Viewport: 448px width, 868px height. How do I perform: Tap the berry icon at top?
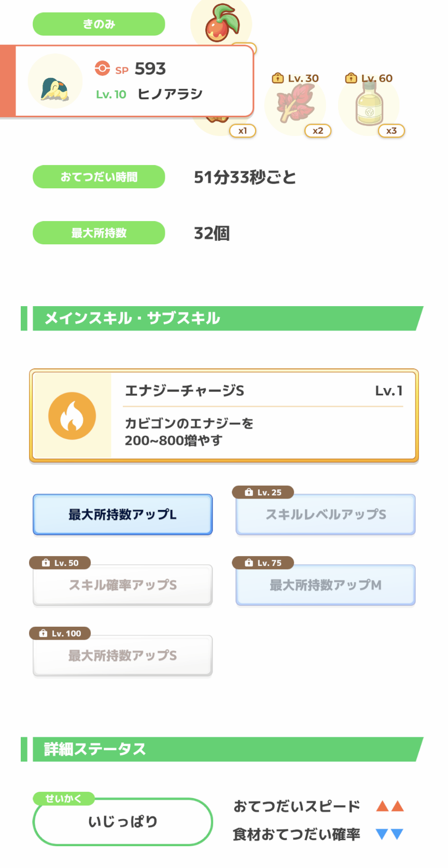[x=222, y=23]
